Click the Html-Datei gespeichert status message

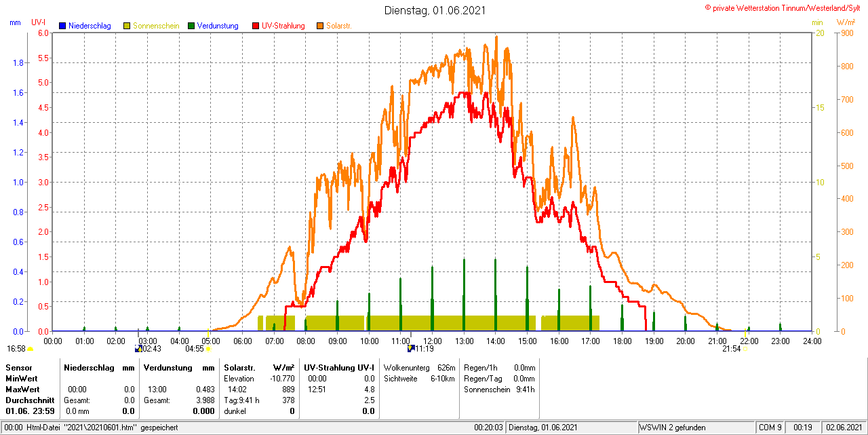tap(92, 428)
